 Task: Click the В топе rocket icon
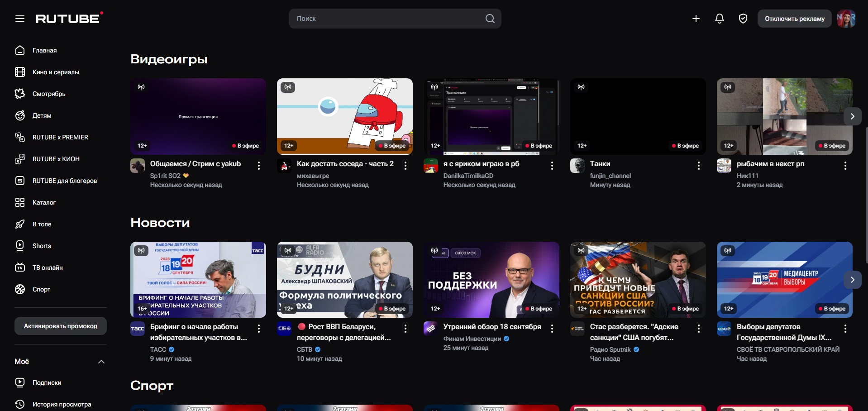[x=20, y=224]
